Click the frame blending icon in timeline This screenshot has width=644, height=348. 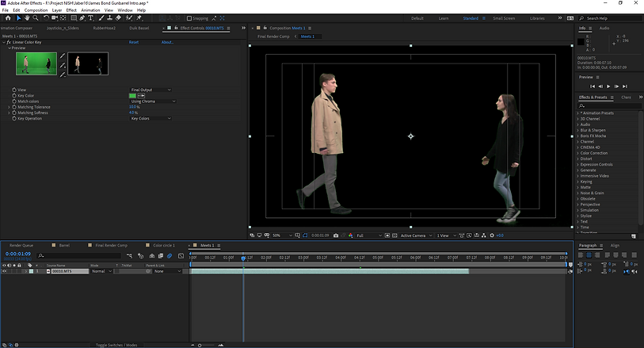pos(161,256)
